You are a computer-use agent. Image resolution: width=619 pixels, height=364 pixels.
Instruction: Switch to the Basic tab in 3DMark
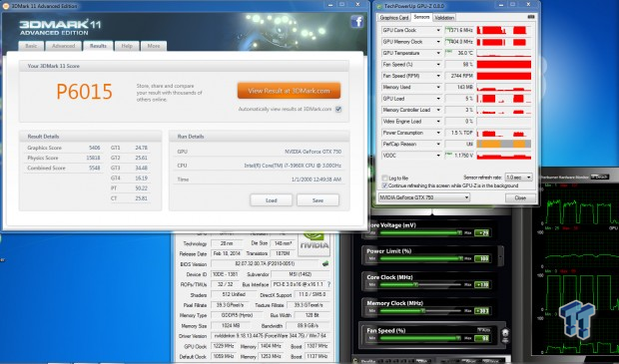31,46
